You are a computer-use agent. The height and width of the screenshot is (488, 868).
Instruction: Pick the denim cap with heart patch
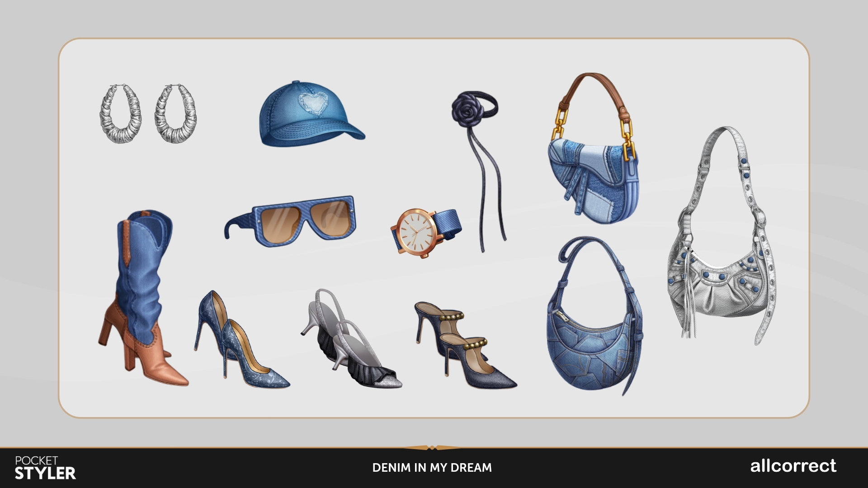[x=312, y=113]
